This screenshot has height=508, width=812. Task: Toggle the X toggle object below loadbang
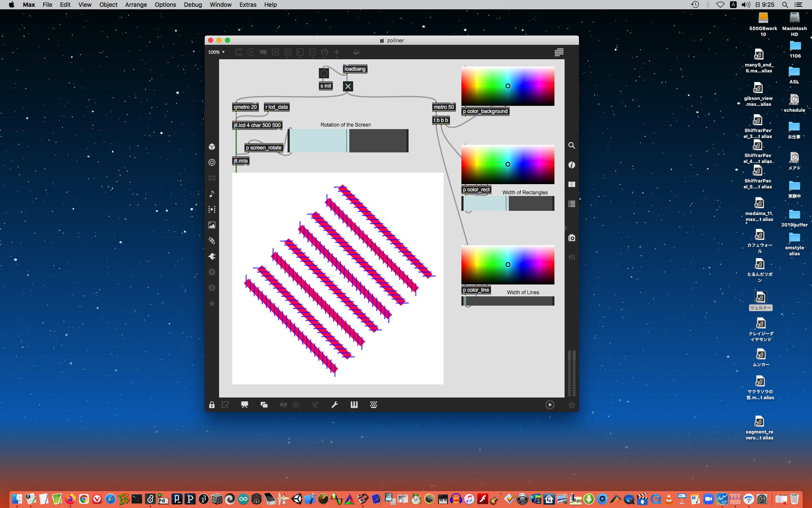tap(348, 86)
